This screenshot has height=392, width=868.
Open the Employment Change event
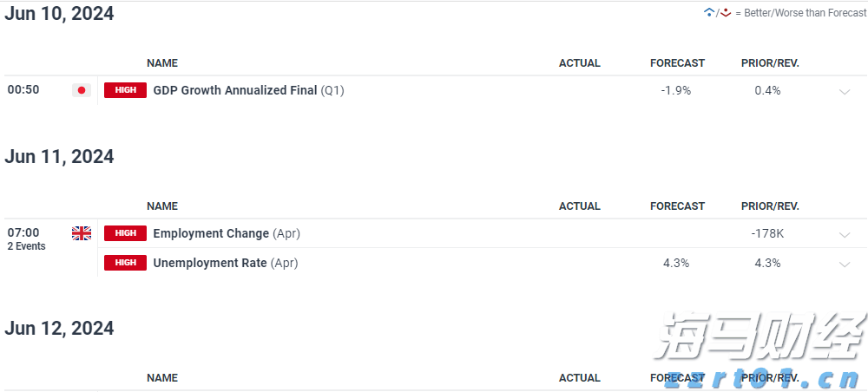click(212, 233)
